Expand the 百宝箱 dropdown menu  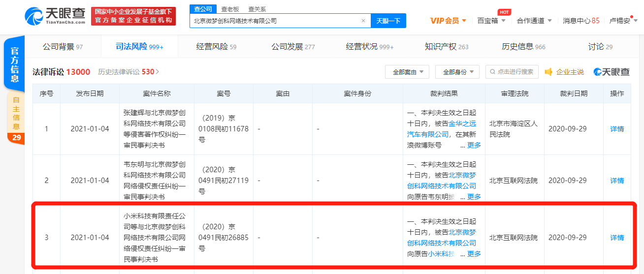point(491,21)
